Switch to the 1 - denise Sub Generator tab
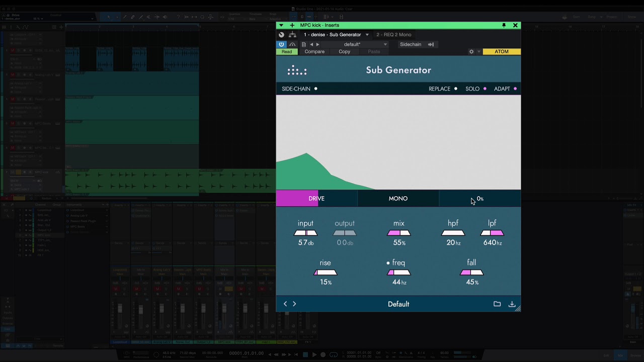 click(332, 35)
